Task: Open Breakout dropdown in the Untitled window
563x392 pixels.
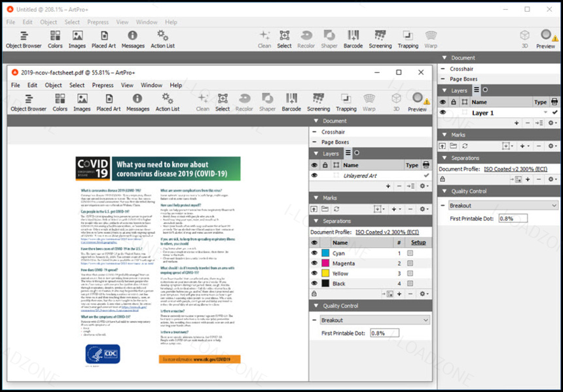Action: tap(503, 205)
